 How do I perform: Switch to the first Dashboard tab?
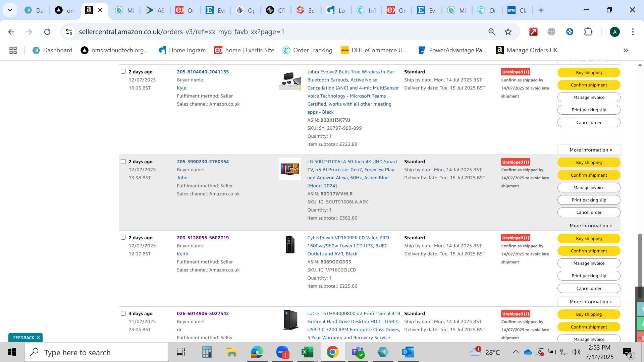point(34,10)
